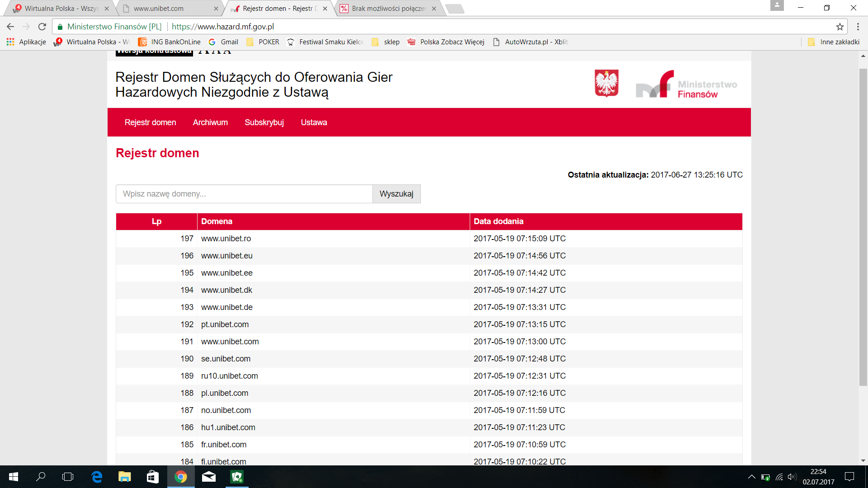Open Chrome three-dot menu

click(858, 27)
